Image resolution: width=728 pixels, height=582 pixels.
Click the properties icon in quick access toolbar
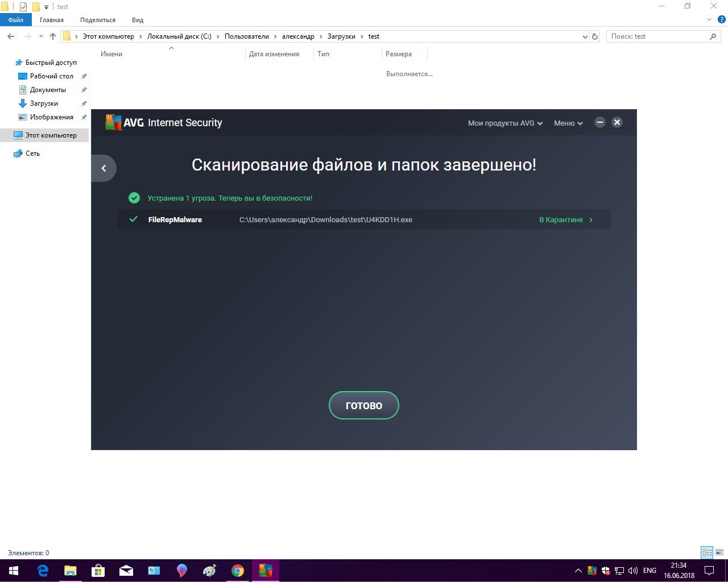(23, 7)
